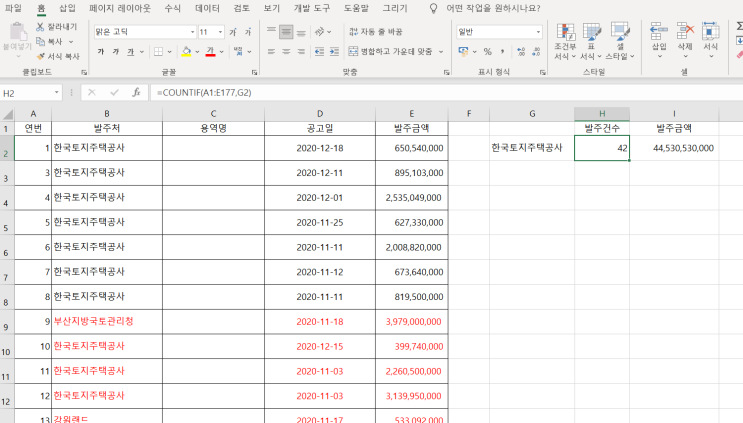Image resolution: width=743 pixels, height=423 pixels.
Task: Click the 잘라내기 (Cut) scissors icon
Action: [40, 27]
